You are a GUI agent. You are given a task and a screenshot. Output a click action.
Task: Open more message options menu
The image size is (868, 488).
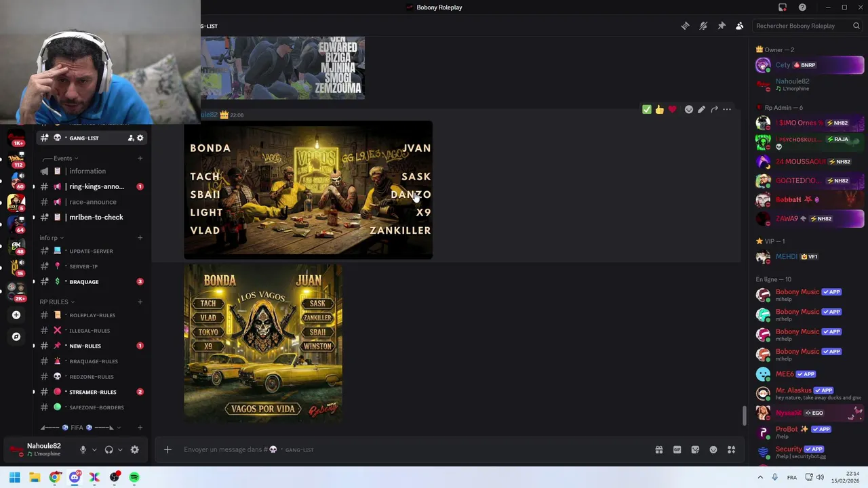tap(727, 109)
